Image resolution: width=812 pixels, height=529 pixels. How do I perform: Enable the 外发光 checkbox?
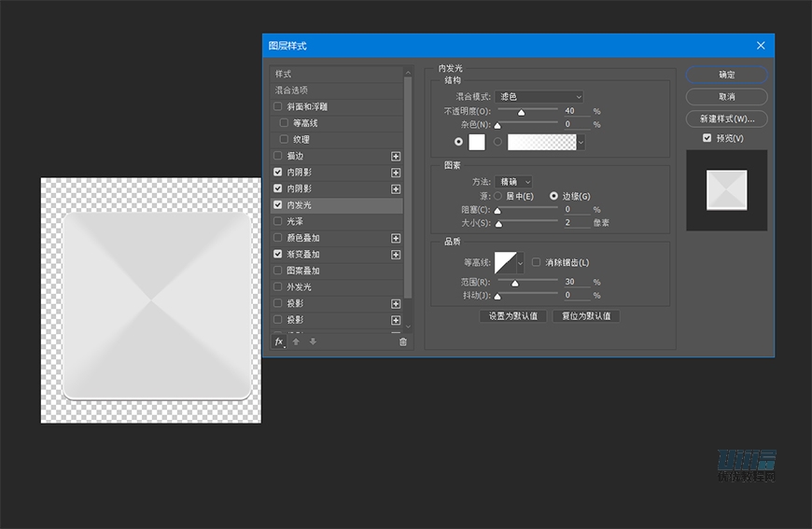(x=277, y=286)
